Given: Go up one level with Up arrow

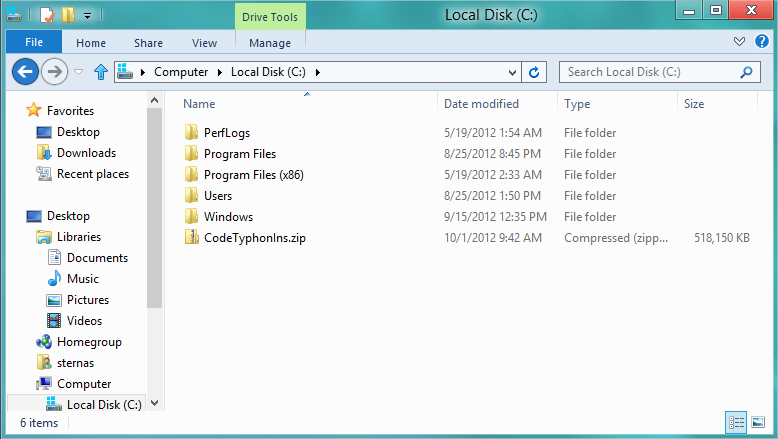Looking at the screenshot, I should 101,72.
